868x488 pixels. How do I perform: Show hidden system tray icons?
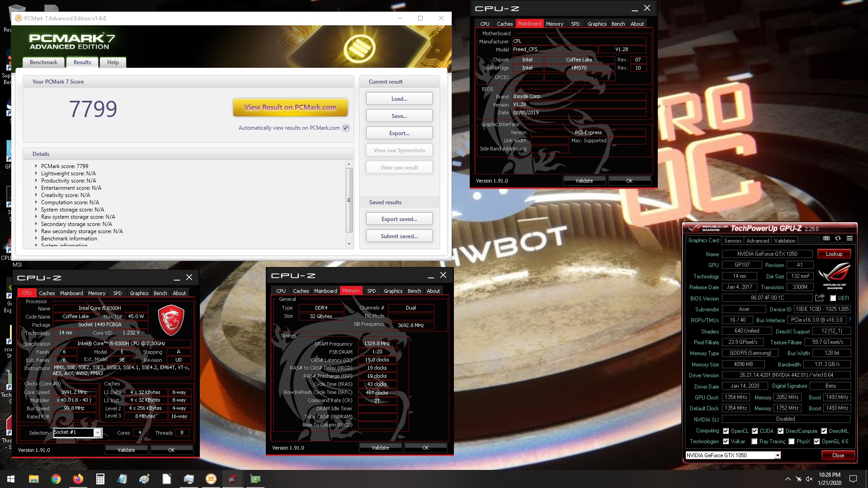pyautogui.click(x=788, y=479)
